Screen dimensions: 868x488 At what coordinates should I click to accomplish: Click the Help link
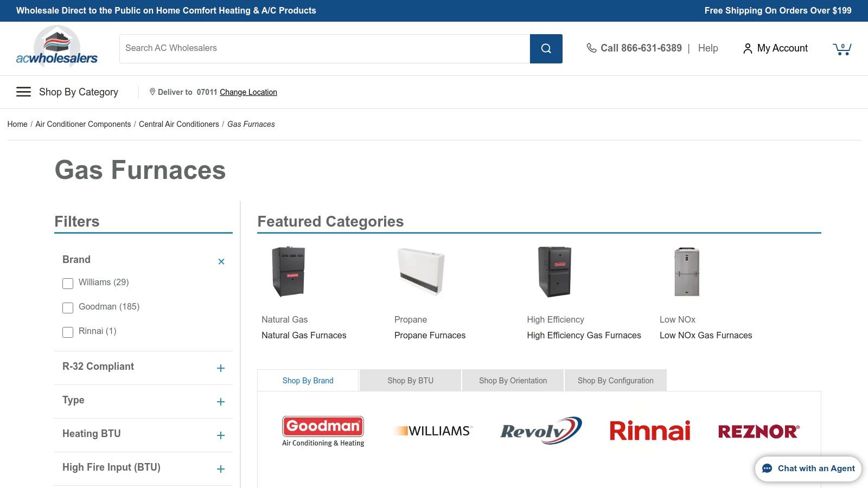tap(707, 48)
